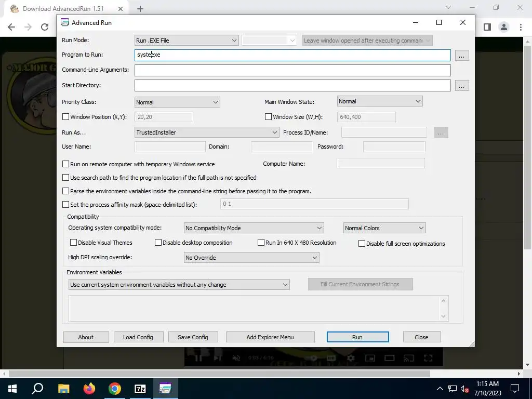This screenshot has width=532, height=399.
Task: Show hidden system tray icons
Action: coord(440,389)
